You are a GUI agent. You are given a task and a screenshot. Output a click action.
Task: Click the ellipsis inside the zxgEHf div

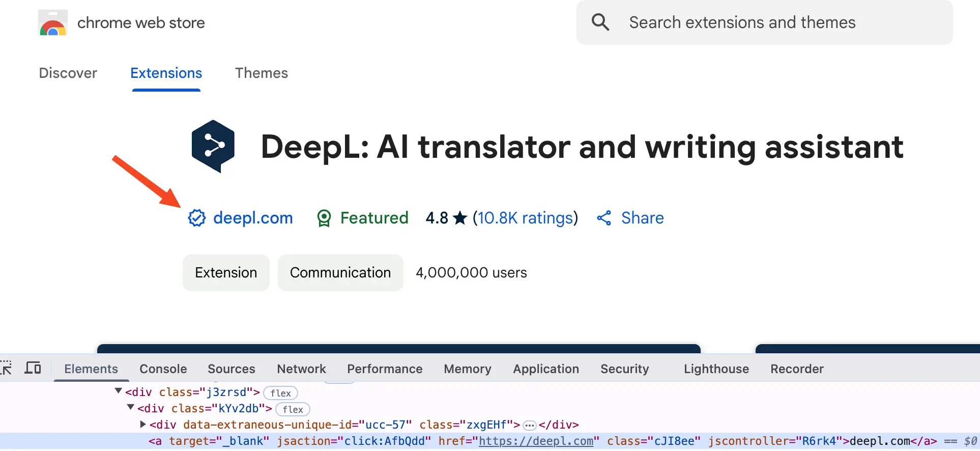point(530,425)
